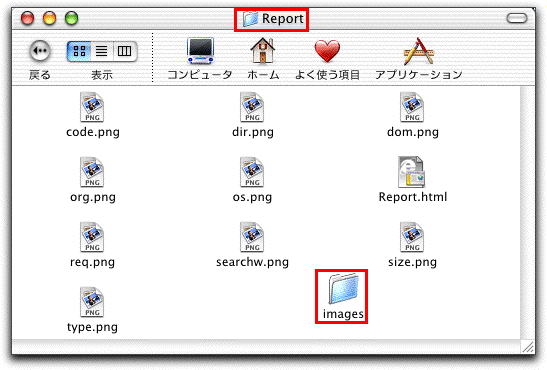
Task: Select the dom.png file icon
Action: coord(412,107)
